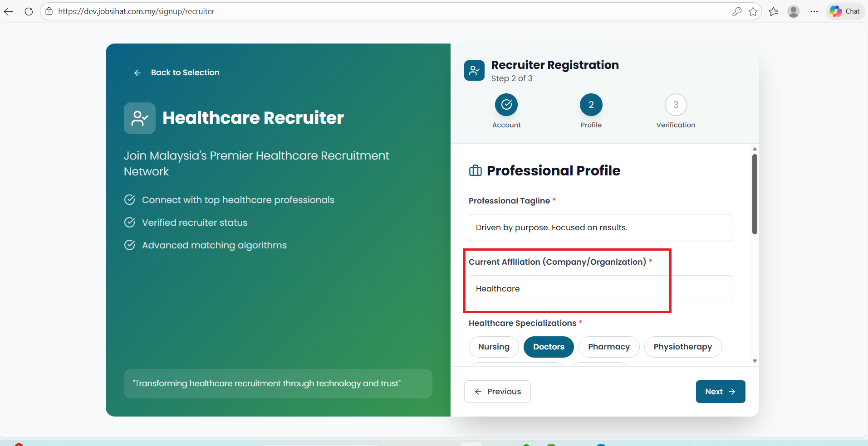Click the password key icon in address bar
The width and height of the screenshot is (868, 446).
[737, 11]
